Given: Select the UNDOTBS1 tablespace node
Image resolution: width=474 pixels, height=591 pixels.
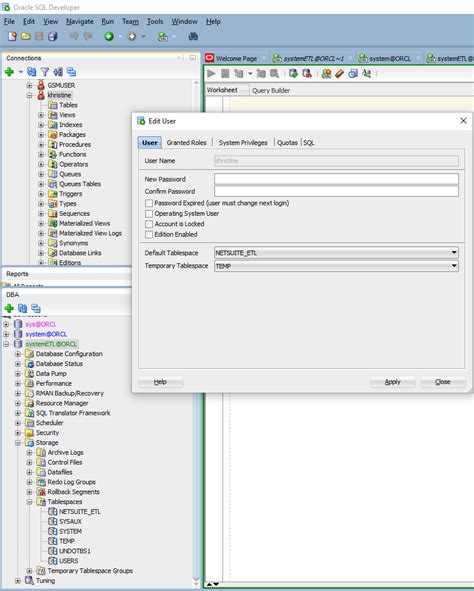Looking at the screenshot, I should 75,551.
